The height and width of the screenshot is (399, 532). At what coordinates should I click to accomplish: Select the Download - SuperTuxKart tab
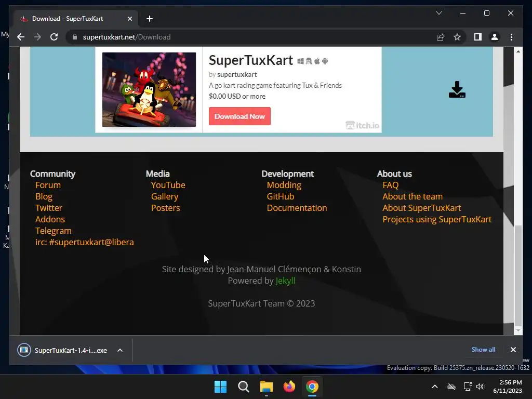click(76, 19)
